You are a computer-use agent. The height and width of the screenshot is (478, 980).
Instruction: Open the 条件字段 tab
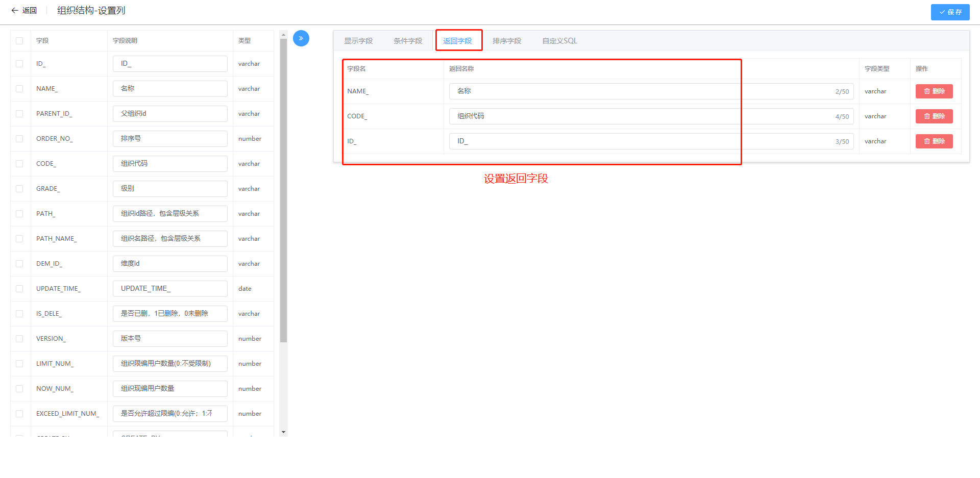click(x=408, y=41)
